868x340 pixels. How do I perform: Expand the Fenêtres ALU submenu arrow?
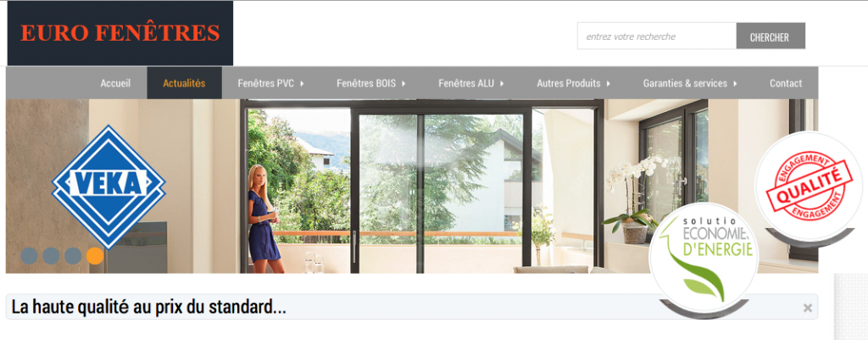[502, 84]
